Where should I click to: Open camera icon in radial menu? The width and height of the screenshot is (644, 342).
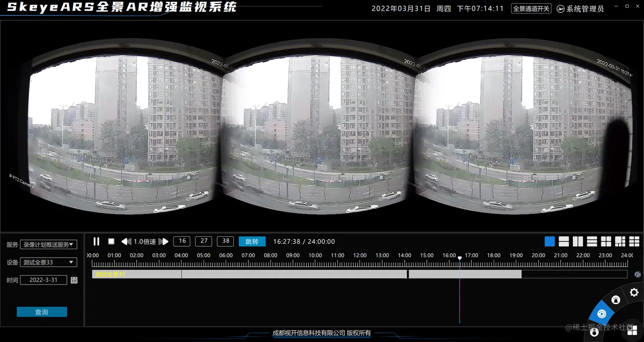pos(594,332)
